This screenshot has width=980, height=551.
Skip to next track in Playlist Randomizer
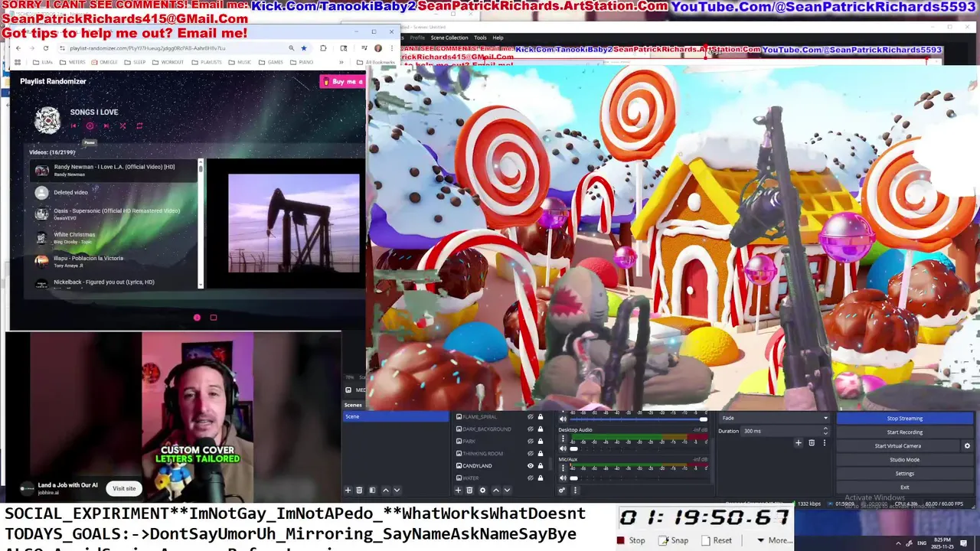pyautogui.click(x=106, y=126)
